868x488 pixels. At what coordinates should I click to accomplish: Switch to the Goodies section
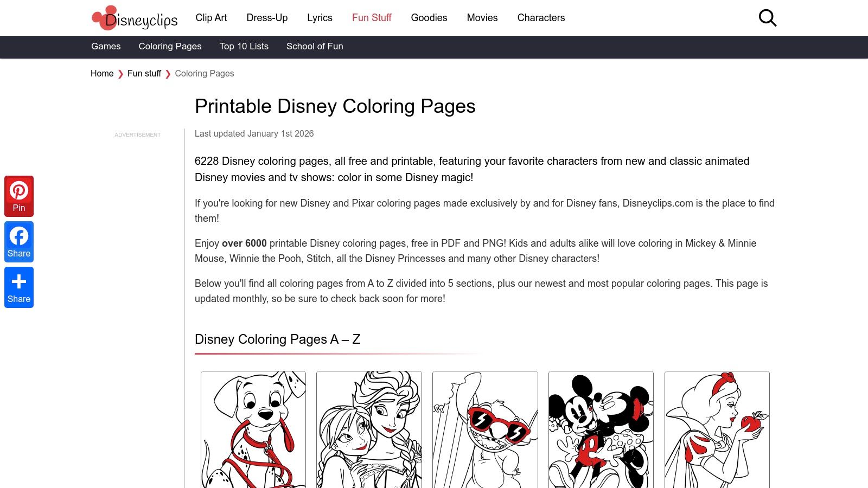point(429,17)
